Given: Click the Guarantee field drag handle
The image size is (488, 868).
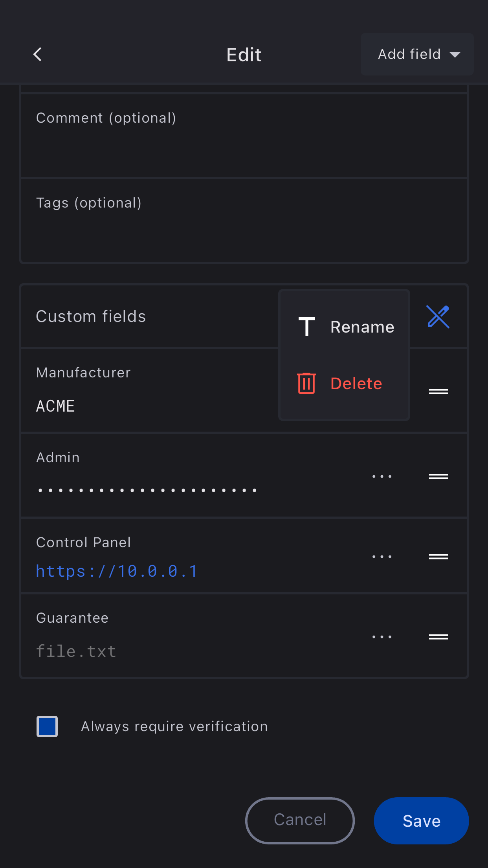Looking at the screenshot, I should click(x=438, y=637).
